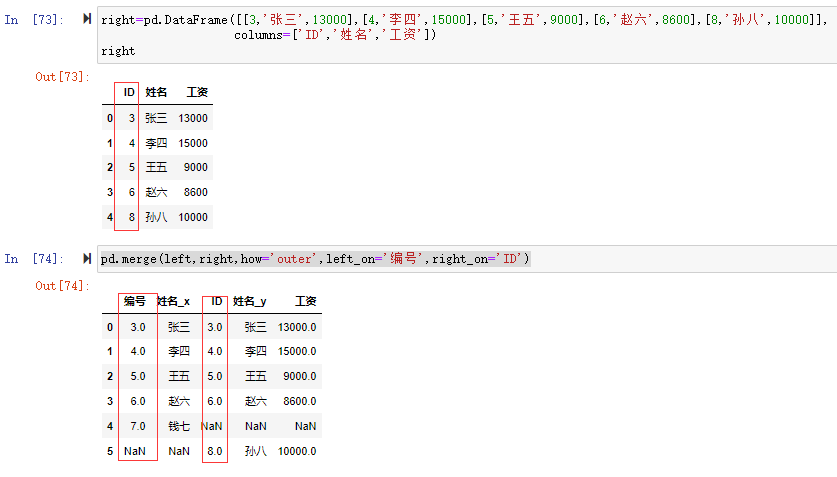
Task: Click the 8600 salary cell in first table
Action: pyautogui.click(x=196, y=192)
